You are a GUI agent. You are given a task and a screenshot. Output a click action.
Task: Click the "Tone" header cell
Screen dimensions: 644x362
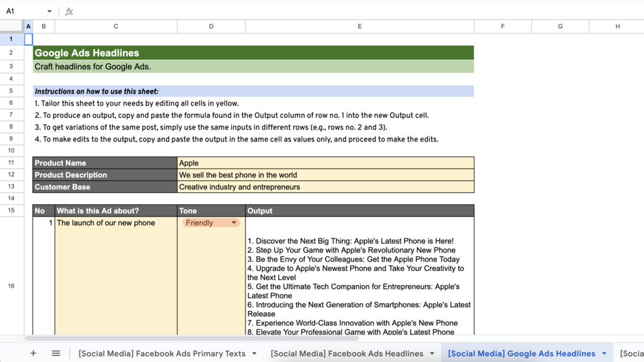click(211, 211)
